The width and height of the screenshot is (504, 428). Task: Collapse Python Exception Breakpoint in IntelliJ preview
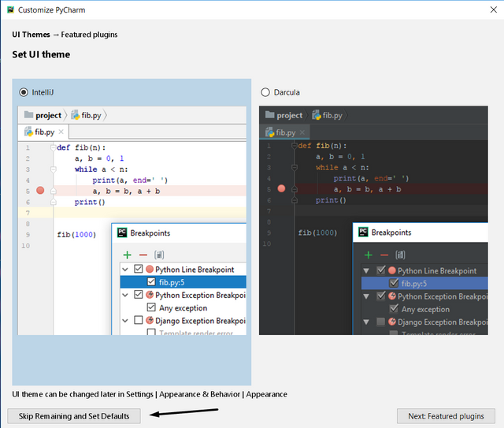point(125,295)
